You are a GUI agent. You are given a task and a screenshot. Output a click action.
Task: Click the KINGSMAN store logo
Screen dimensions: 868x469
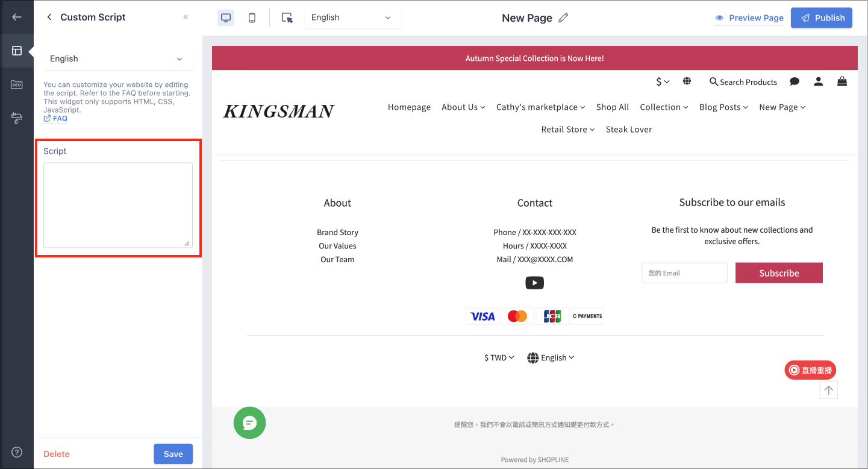(278, 112)
